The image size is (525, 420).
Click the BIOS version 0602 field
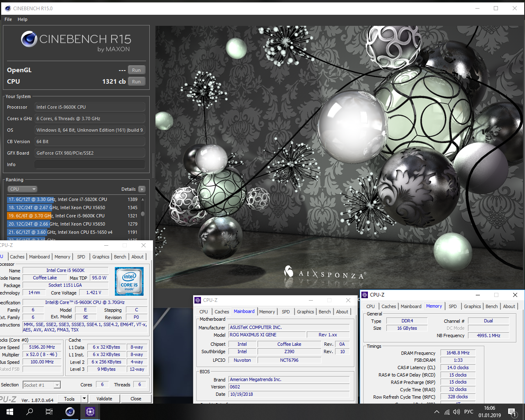(x=289, y=387)
